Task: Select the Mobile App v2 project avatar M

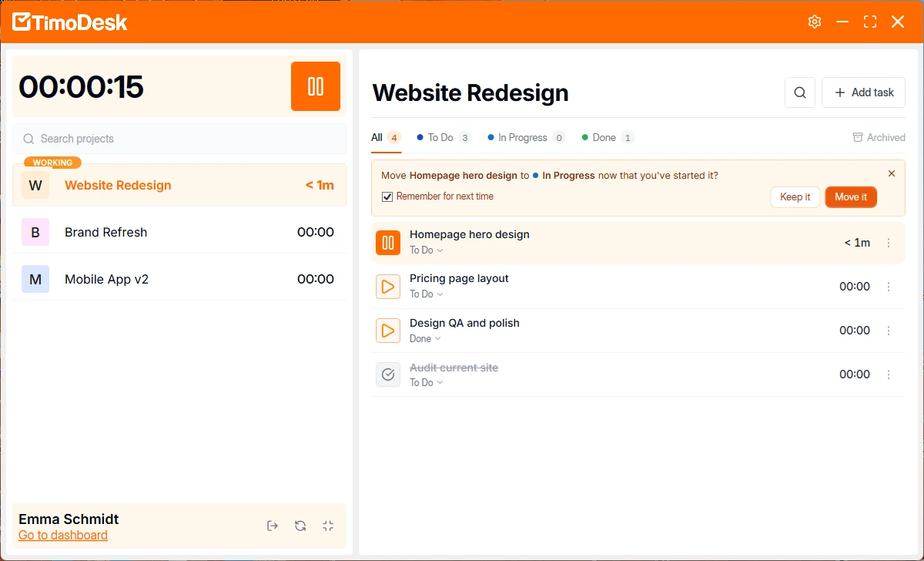Action: [x=35, y=279]
